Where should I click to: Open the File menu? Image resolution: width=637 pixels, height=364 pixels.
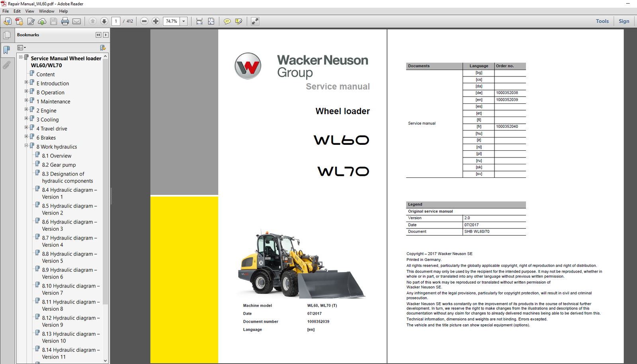tap(6, 11)
